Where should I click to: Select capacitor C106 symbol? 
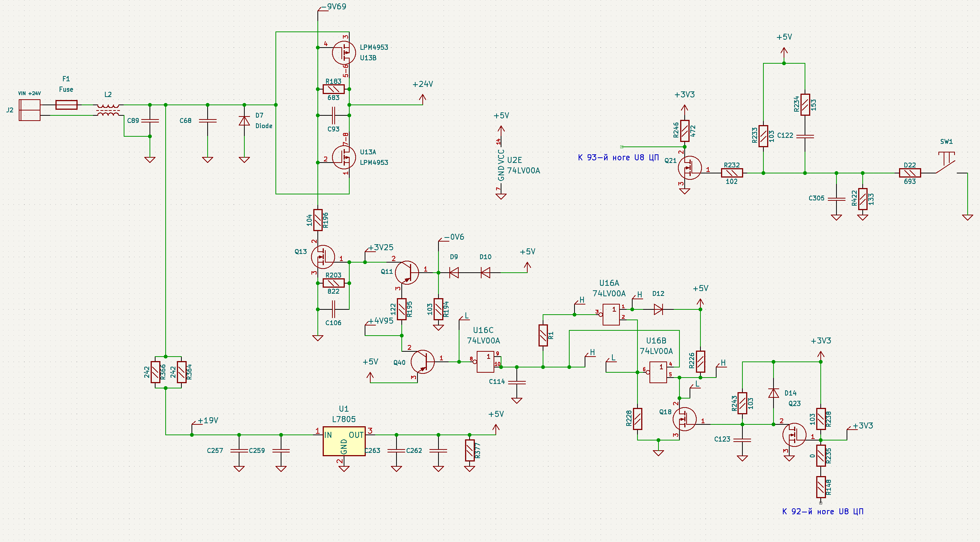pyautogui.click(x=333, y=309)
